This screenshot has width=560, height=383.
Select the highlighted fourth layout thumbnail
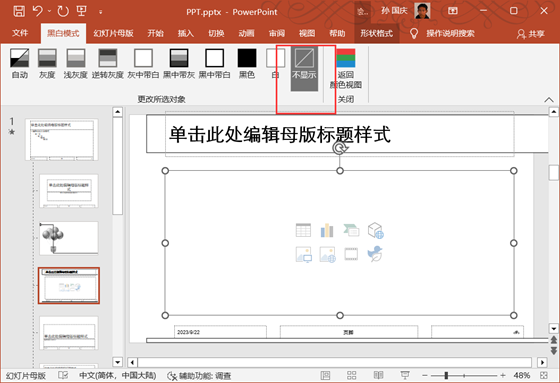69,285
